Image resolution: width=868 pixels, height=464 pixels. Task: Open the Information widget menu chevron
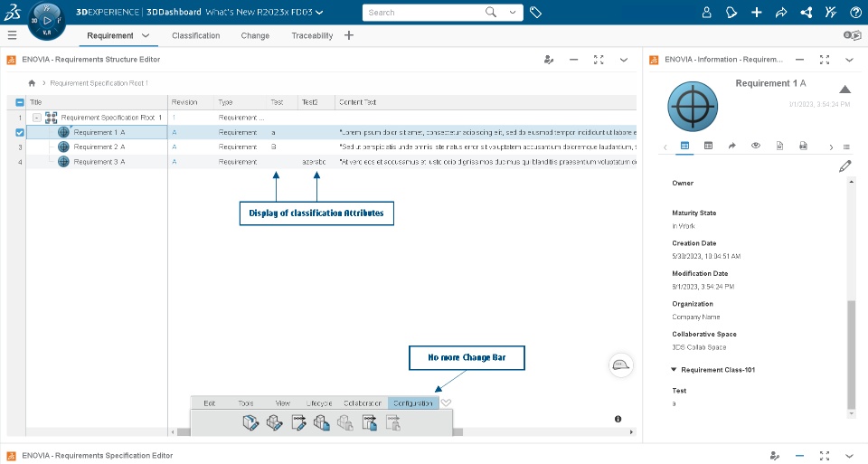(849, 60)
